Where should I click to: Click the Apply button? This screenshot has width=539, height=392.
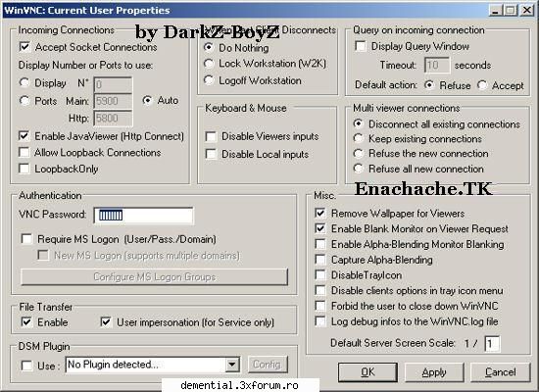click(x=434, y=372)
